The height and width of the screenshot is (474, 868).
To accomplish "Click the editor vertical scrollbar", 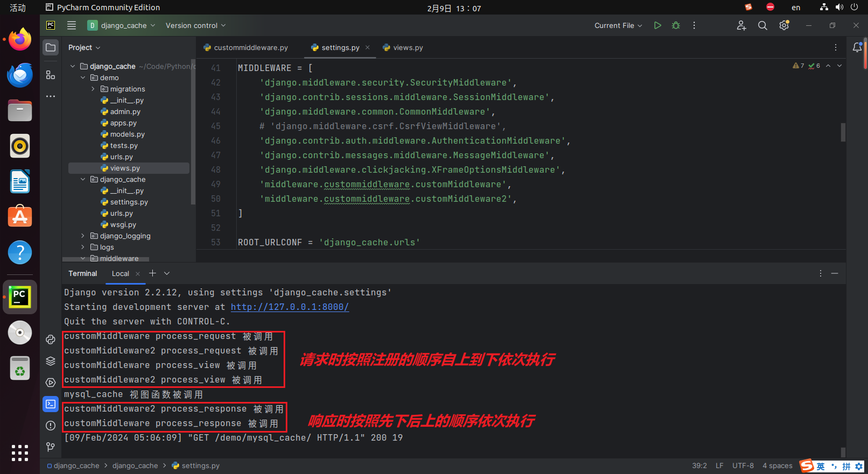I will point(843,132).
